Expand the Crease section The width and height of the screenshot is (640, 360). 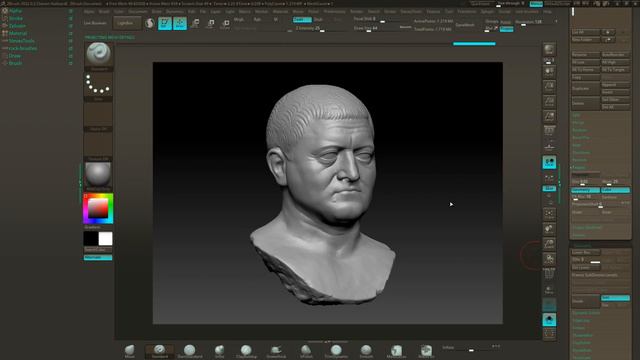pyautogui.click(x=579, y=328)
